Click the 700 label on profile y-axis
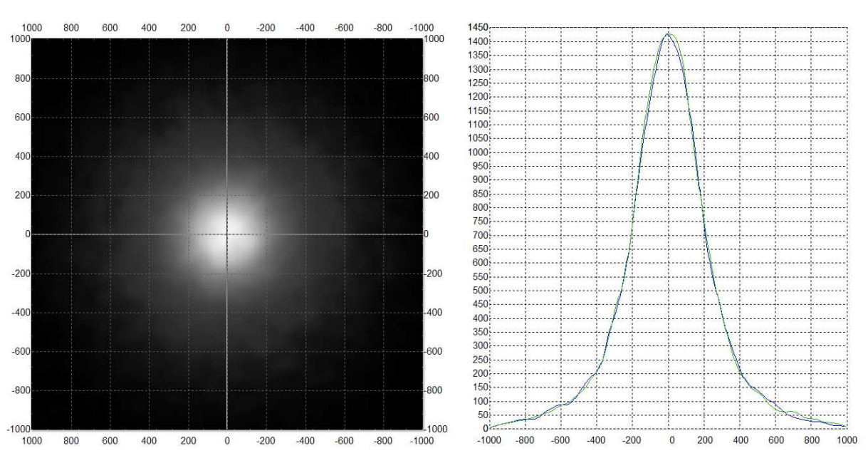Image resolution: width=868 pixels, height=463 pixels. [477, 235]
